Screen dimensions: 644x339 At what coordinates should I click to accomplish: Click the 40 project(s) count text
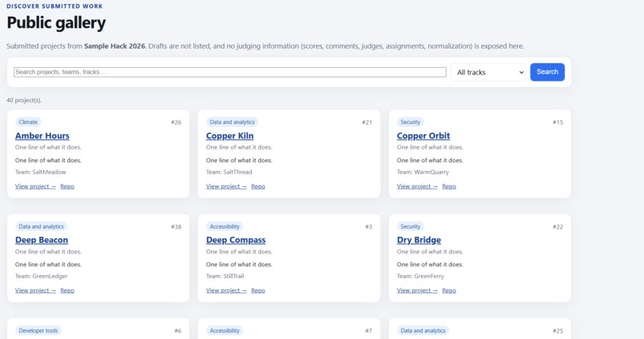24,100
